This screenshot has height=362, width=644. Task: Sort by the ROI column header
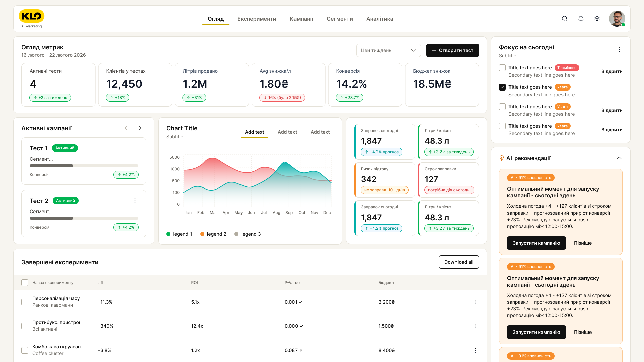click(x=195, y=283)
